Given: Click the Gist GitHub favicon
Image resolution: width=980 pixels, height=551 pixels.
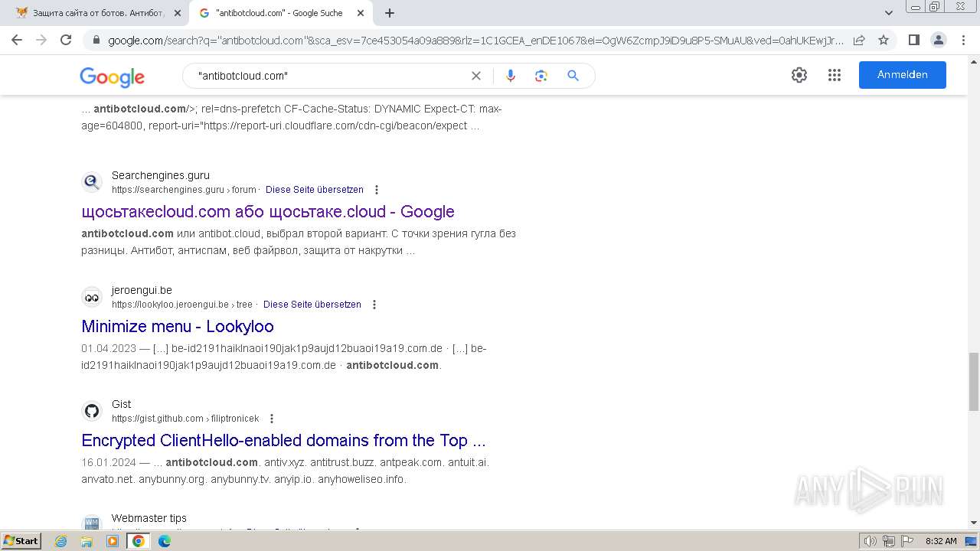Looking at the screenshot, I should pyautogui.click(x=92, y=411).
